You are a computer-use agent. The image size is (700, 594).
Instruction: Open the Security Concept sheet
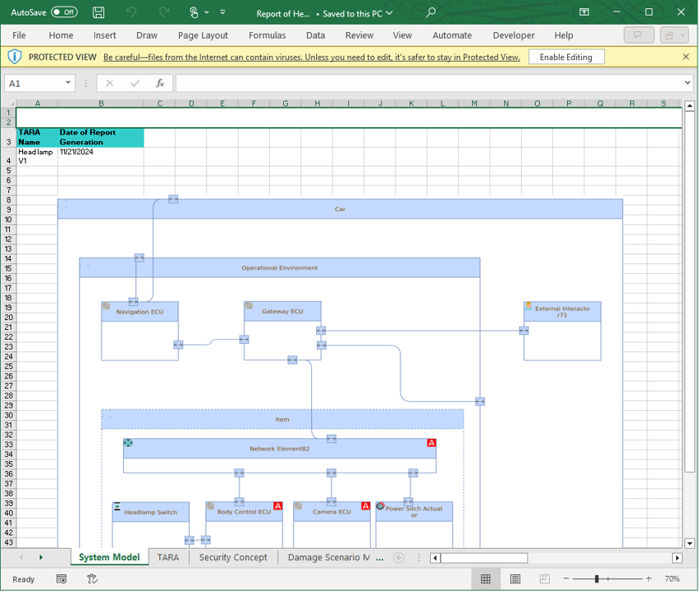click(233, 557)
